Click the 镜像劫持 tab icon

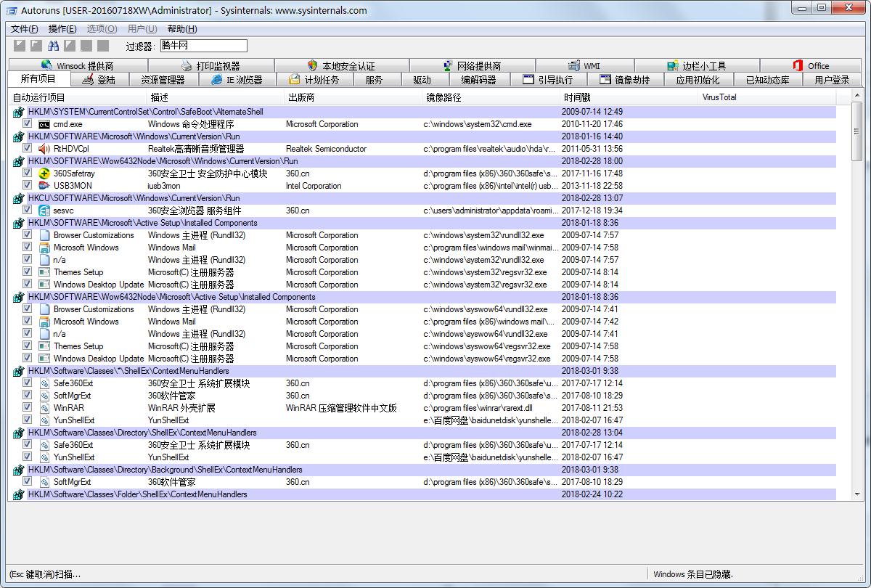pos(605,79)
